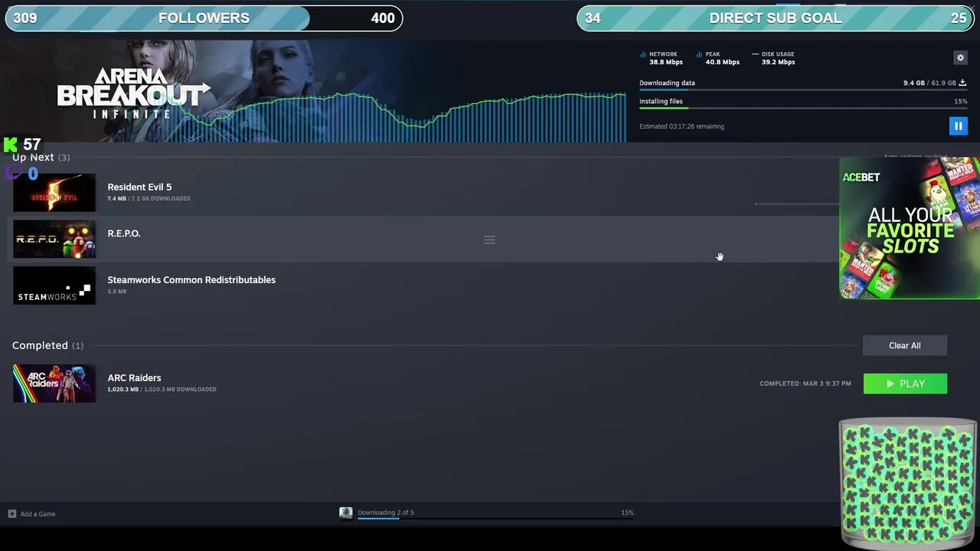980x551 pixels.
Task: Click the 9.4 GB downloaded value
Action: [x=913, y=83]
